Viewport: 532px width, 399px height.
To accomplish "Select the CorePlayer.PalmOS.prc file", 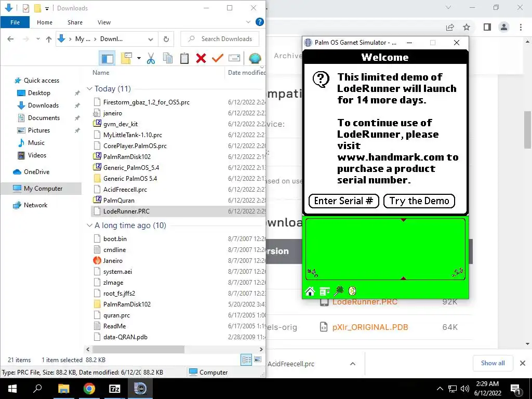I will coord(135,146).
